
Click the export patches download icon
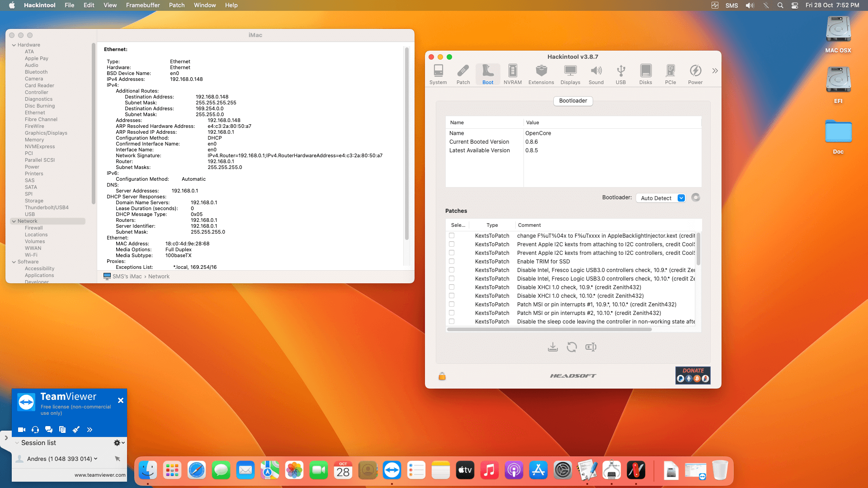(552, 347)
